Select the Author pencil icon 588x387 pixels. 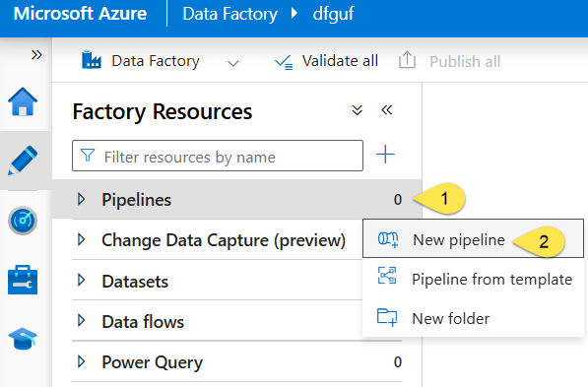point(23,161)
